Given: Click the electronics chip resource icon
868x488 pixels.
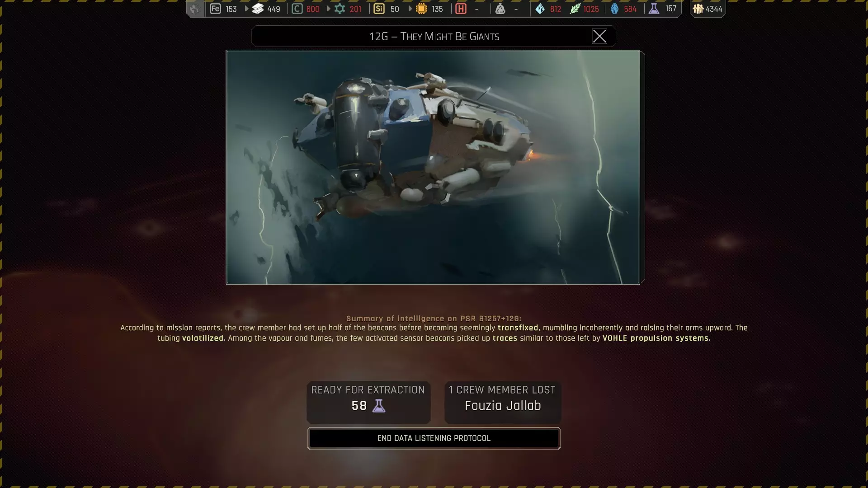Looking at the screenshot, I should [421, 9].
